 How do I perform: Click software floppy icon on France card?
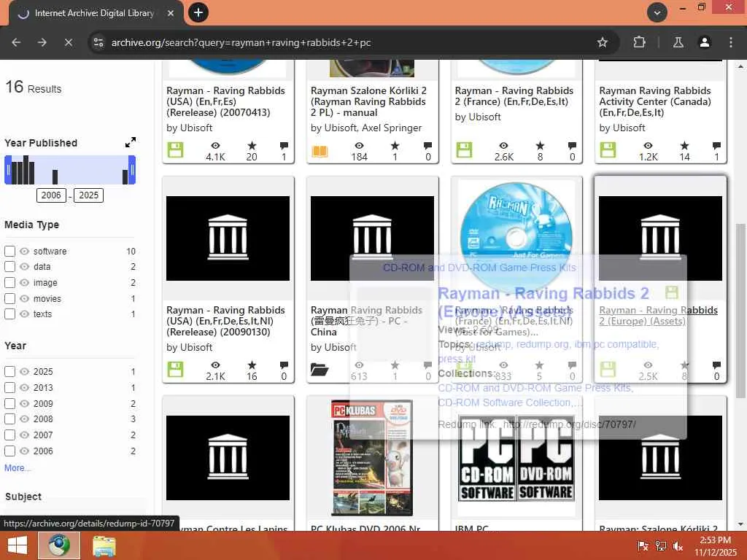[x=464, y=150]
